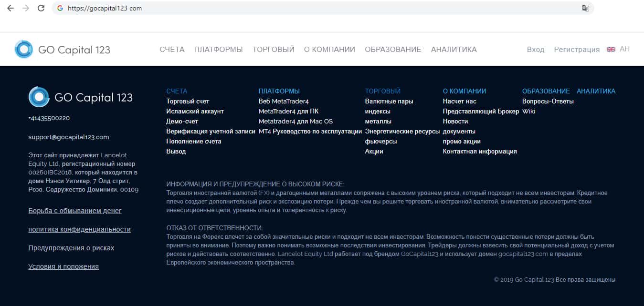Screen dimensions: 644x306
Task: Open the Насчет нас link
Action: tap(459, 101)
